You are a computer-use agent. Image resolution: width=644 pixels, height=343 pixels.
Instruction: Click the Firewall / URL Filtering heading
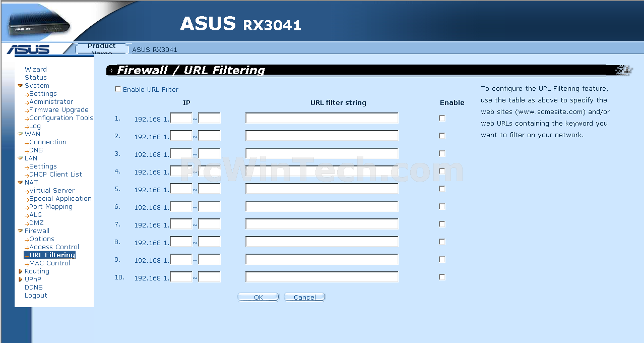(191, 70)
